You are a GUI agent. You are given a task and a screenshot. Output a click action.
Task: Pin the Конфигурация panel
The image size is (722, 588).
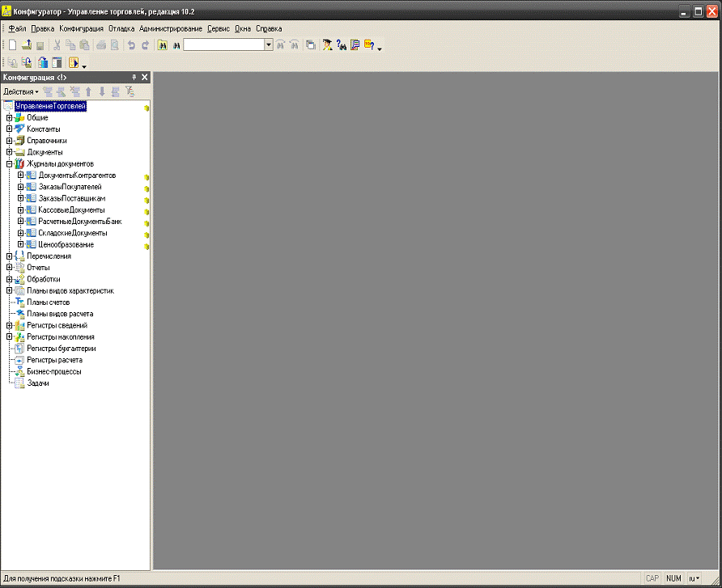[134, 78]
